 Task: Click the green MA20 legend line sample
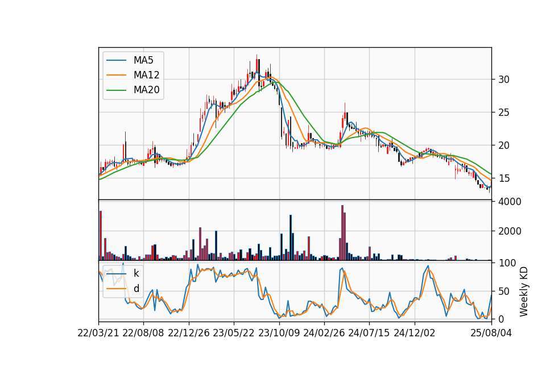point(116,90)
